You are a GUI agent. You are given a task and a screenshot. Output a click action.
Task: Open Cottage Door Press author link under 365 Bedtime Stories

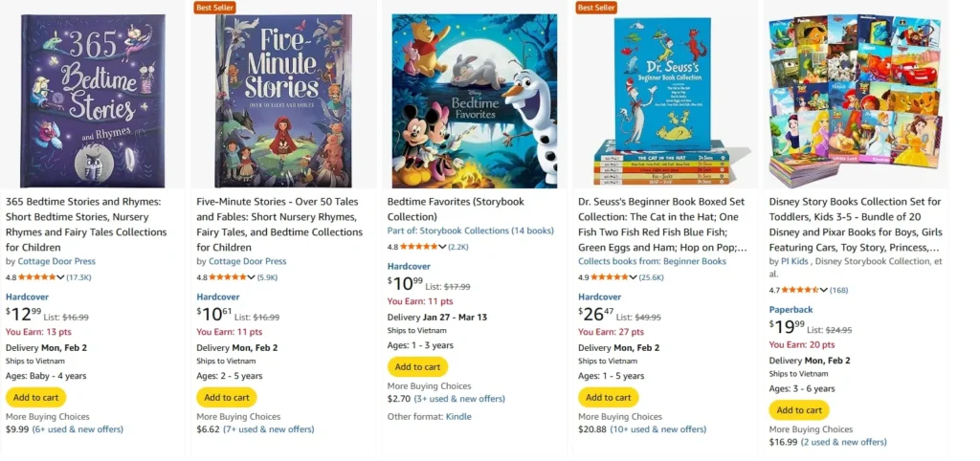pos(56,261)
